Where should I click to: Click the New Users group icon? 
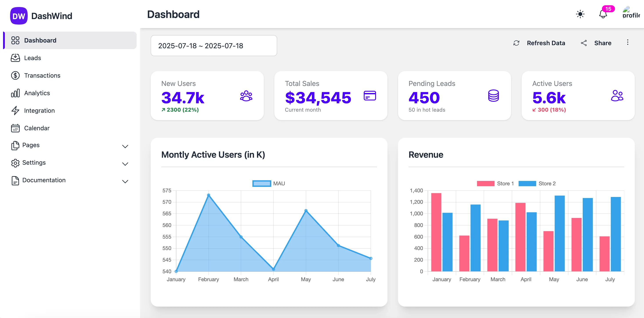point(246,96)
